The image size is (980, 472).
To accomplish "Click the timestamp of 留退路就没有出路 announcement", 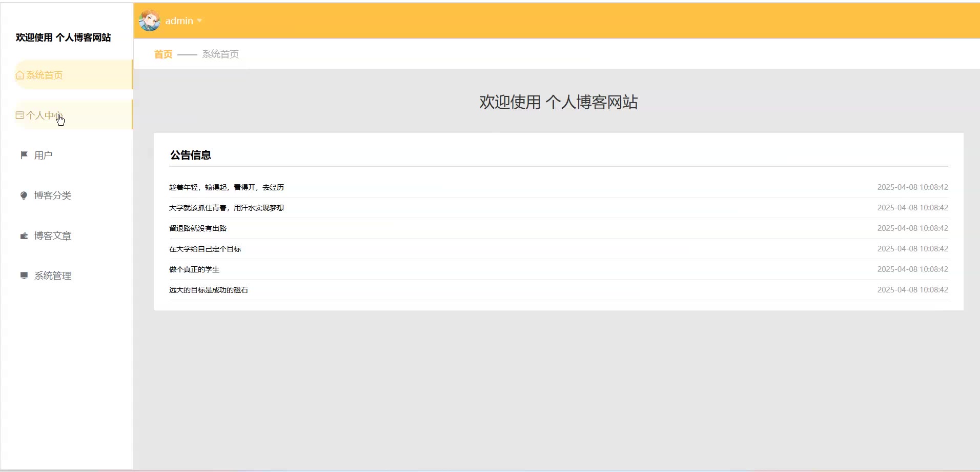I will 913,228.
